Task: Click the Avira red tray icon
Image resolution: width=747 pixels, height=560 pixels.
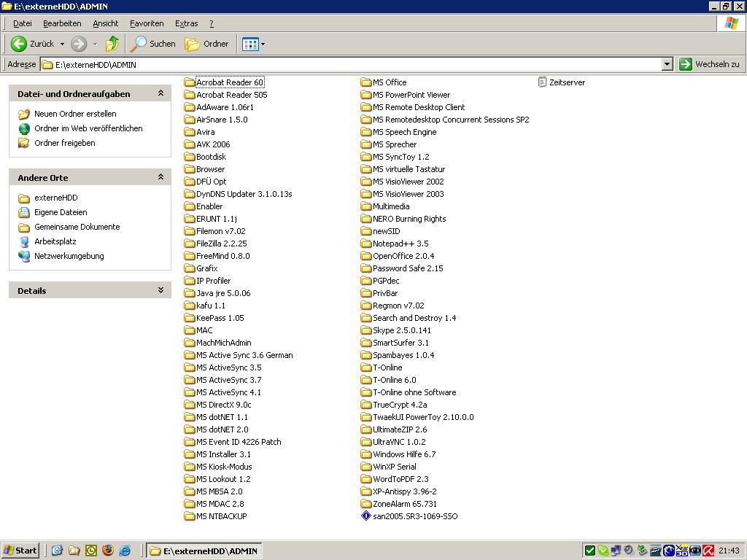Action: (x=708, y=551)
